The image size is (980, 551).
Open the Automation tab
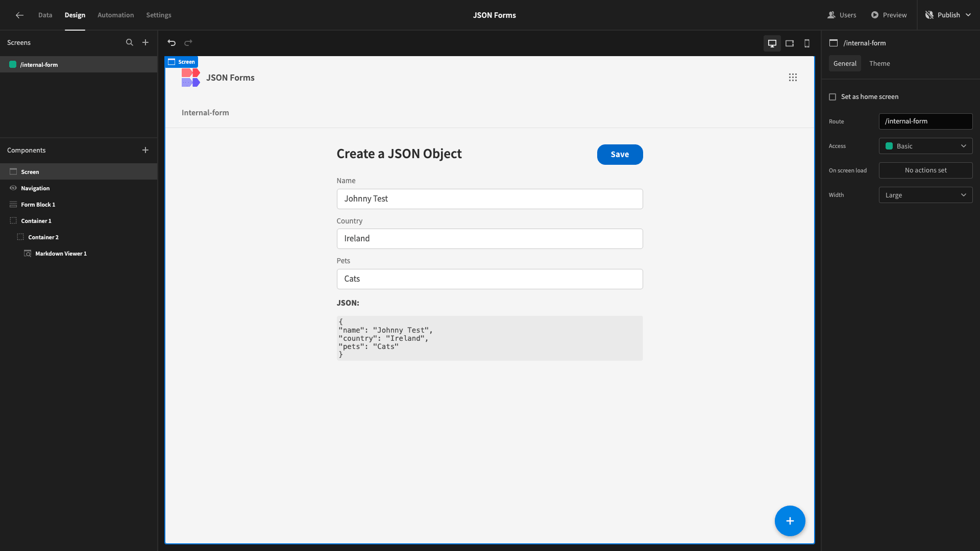click(116, 15)
